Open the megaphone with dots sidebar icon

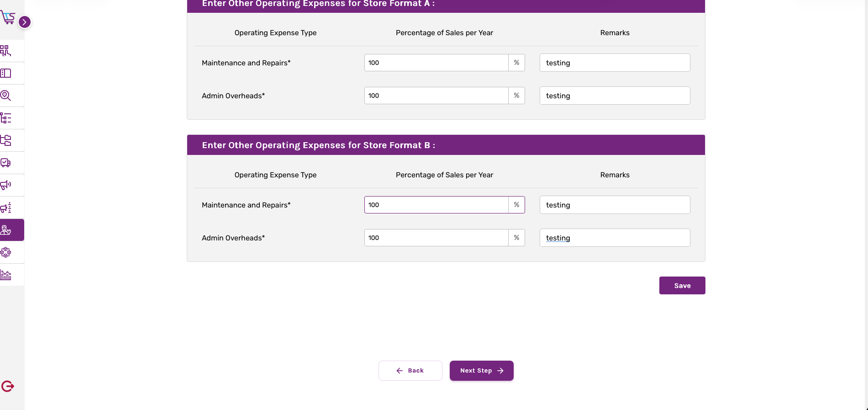click(6, 208)
